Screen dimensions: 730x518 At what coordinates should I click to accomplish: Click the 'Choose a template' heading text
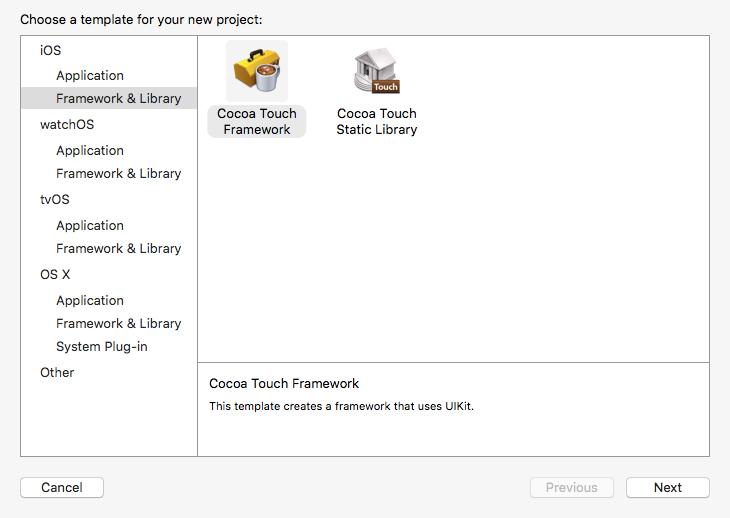[x=141, y=20]
